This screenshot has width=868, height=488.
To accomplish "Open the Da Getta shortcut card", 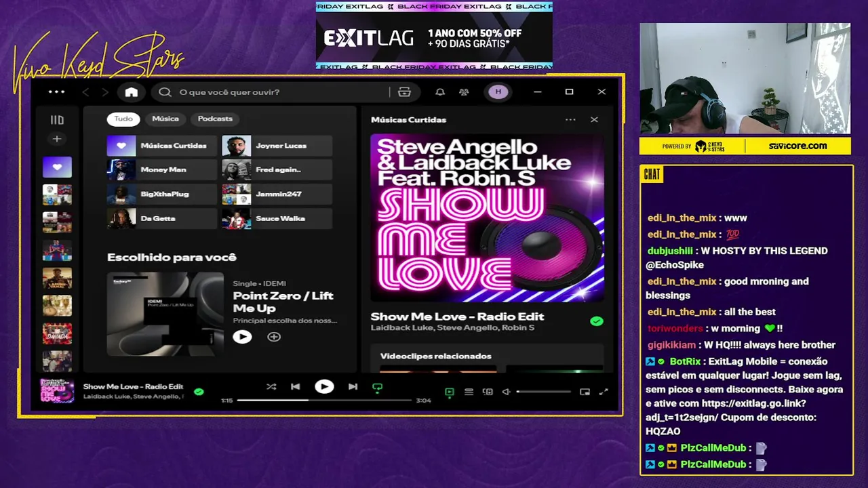I will click(162, 218).
